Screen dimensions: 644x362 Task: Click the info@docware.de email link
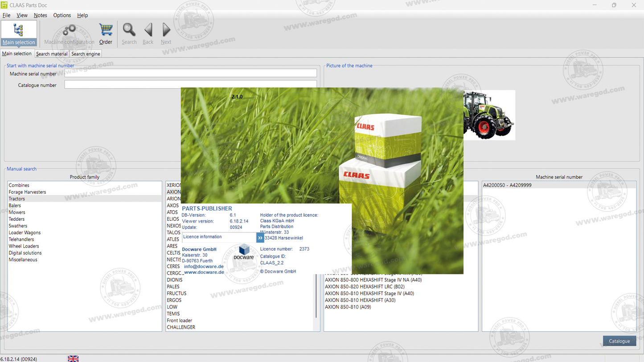203,266
